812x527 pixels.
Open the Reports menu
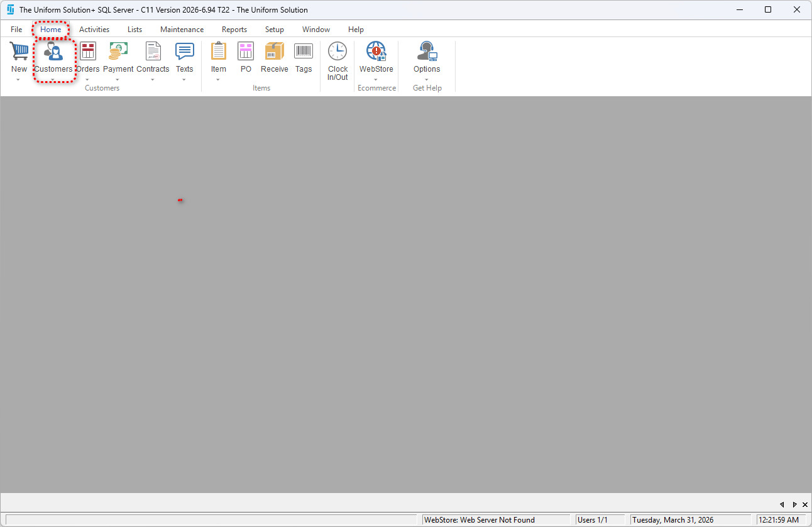[x=234, y=30]
